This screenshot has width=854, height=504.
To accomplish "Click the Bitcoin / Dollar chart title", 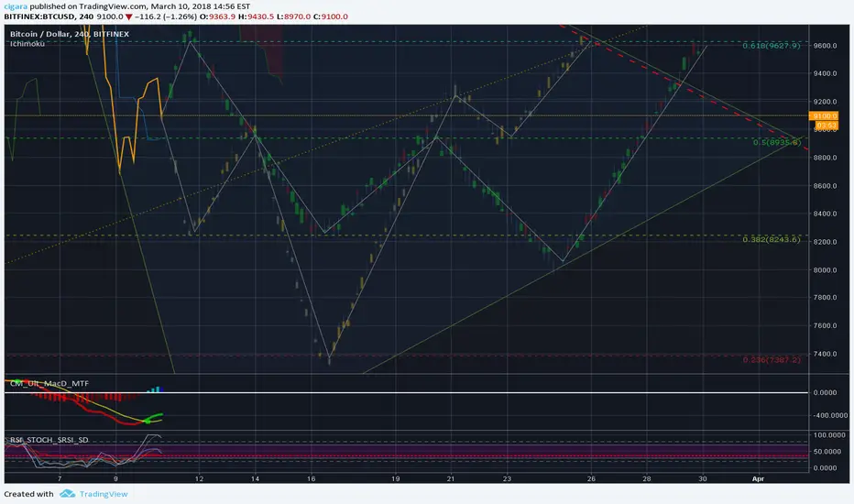I will click(x=69, y=34).
